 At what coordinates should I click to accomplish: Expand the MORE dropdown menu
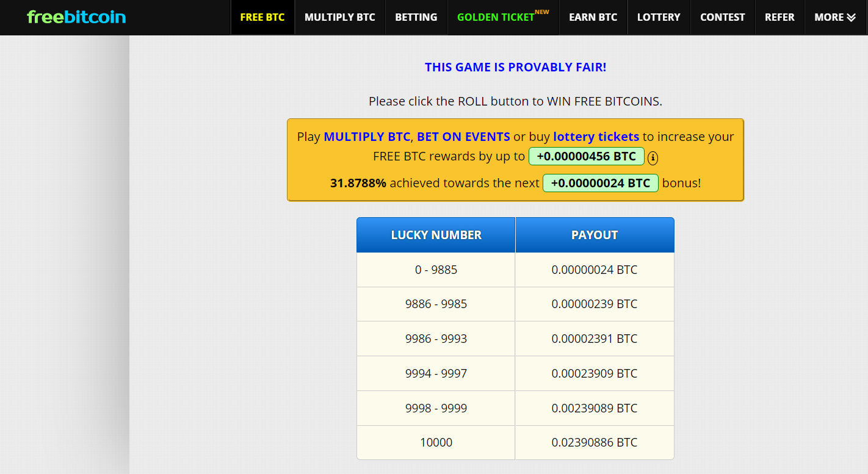[x=835, y=17]
